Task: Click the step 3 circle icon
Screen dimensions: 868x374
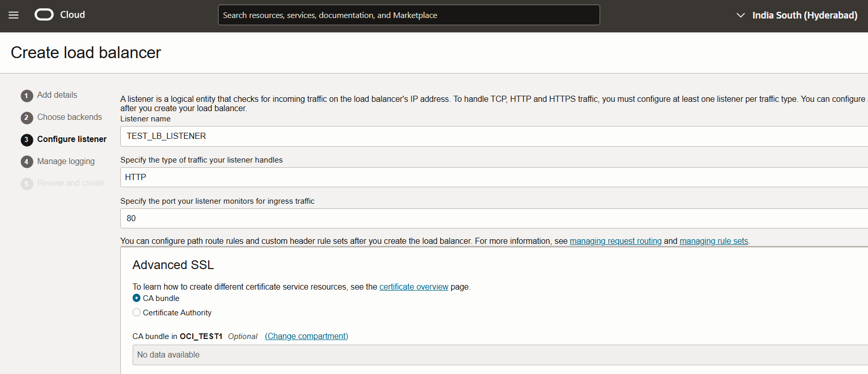Action: click(x=27, y=140)
